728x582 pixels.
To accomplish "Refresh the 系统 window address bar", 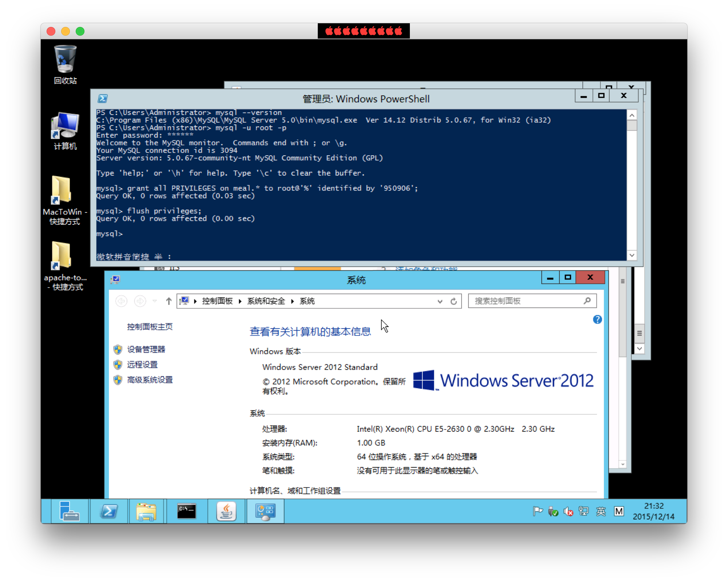I will click(x=454, y=301).
